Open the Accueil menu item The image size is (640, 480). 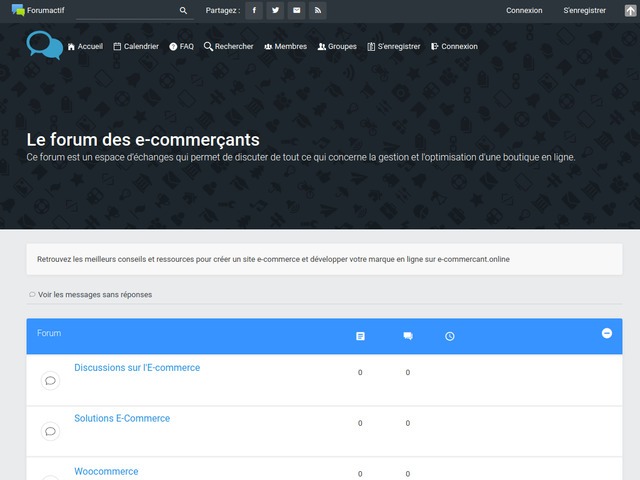coord(85,46)
